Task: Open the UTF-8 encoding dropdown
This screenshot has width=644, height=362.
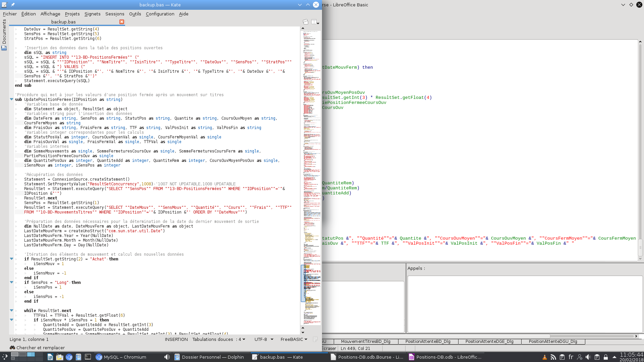Action: (x=264, y=339)
